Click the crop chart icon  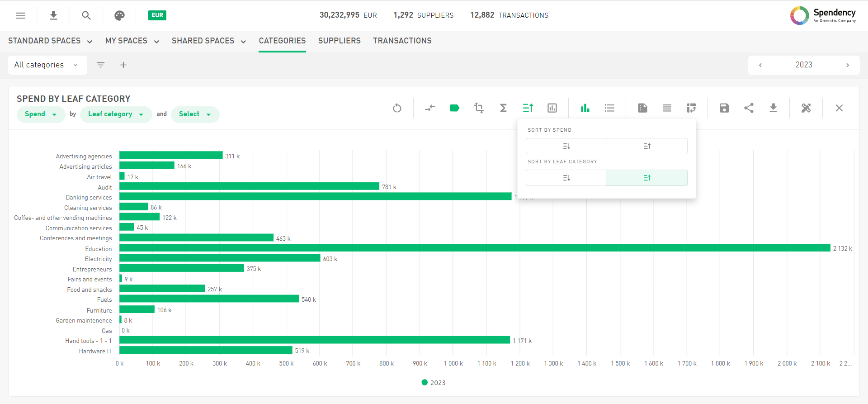click(479, 108)
